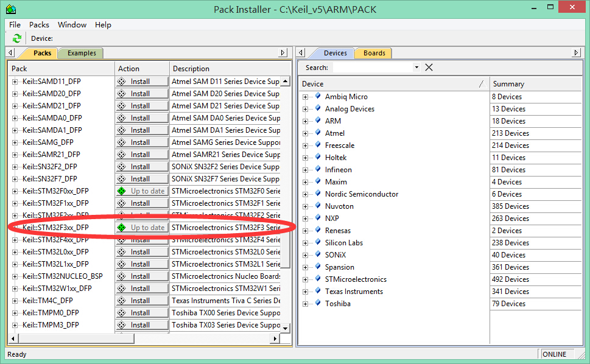Click the green refresh packs icon
The width and height of the screenshot is (590, 364).
coord(16,38)
